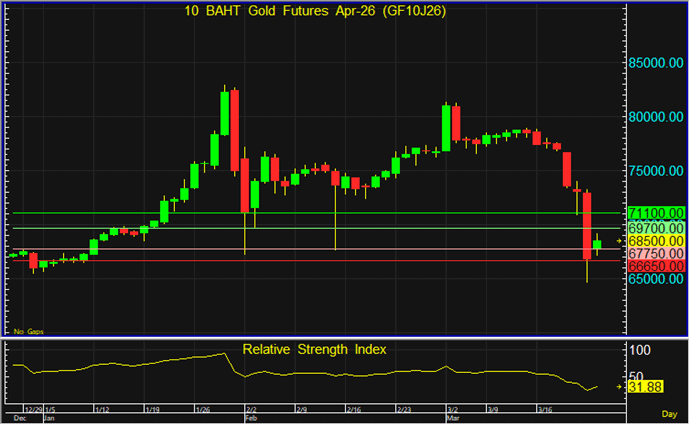Click the Day timeframe label
Image resolution: width=690 pixels, height=425 pixels.
tap(669, 413)
